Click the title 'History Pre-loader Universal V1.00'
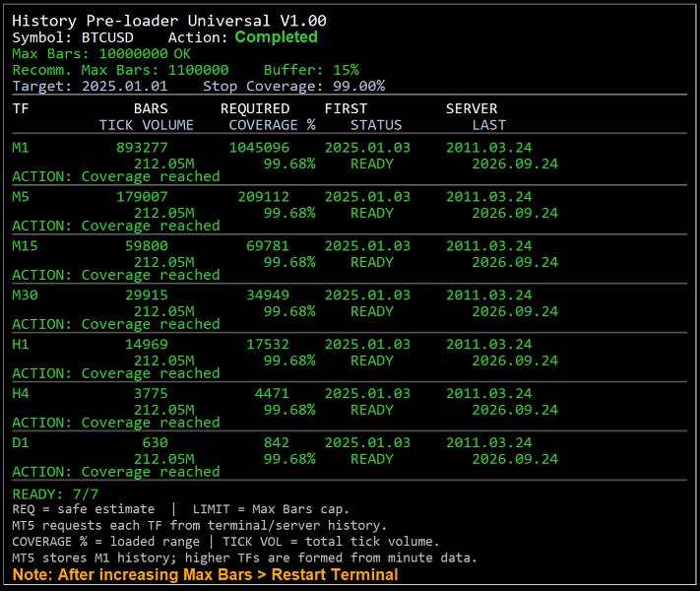Image resolution: width=700 pixels, height=591 pixels. click(169, 21)
